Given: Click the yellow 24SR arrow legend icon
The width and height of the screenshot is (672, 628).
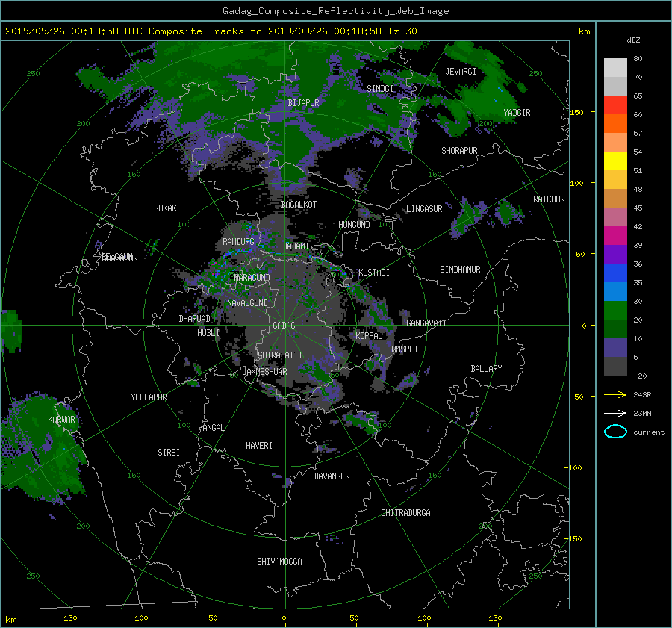Looking at the screenshot, I should 615,395.
